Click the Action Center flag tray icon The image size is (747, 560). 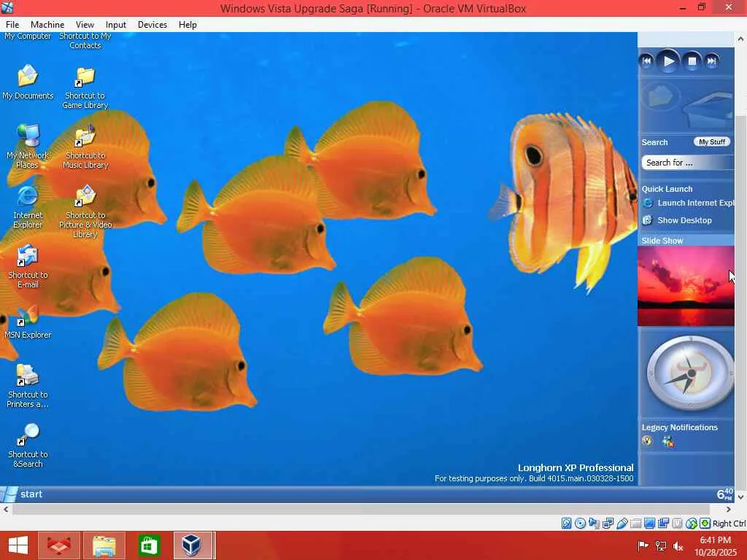(643, 545)
